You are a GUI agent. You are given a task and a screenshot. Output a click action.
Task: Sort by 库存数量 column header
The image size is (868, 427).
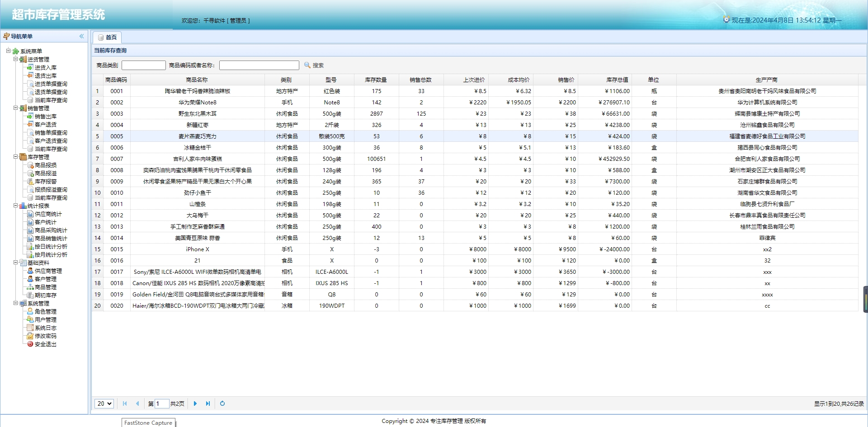[376, 80]
